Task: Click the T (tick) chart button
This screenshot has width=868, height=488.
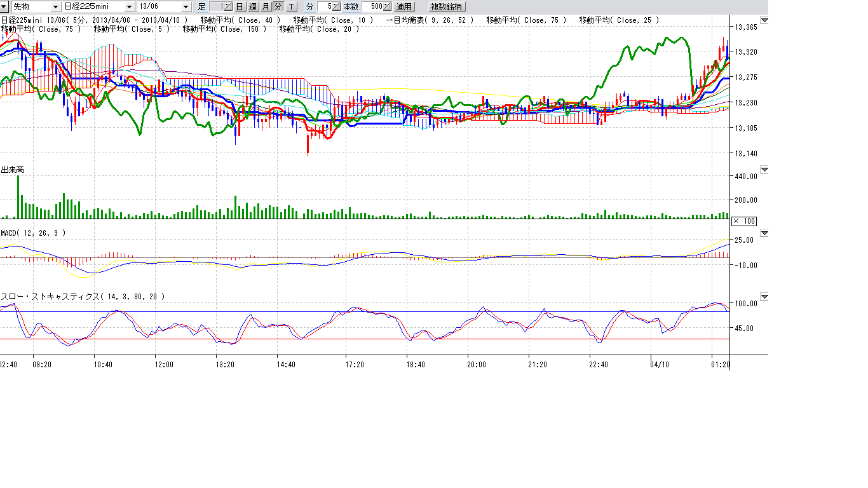Action: point(291,7)
